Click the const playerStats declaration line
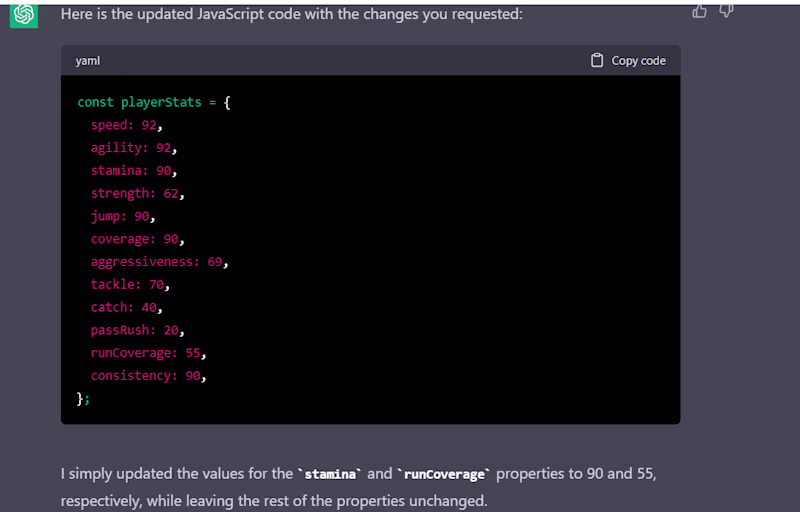 [x=154, y=102]
